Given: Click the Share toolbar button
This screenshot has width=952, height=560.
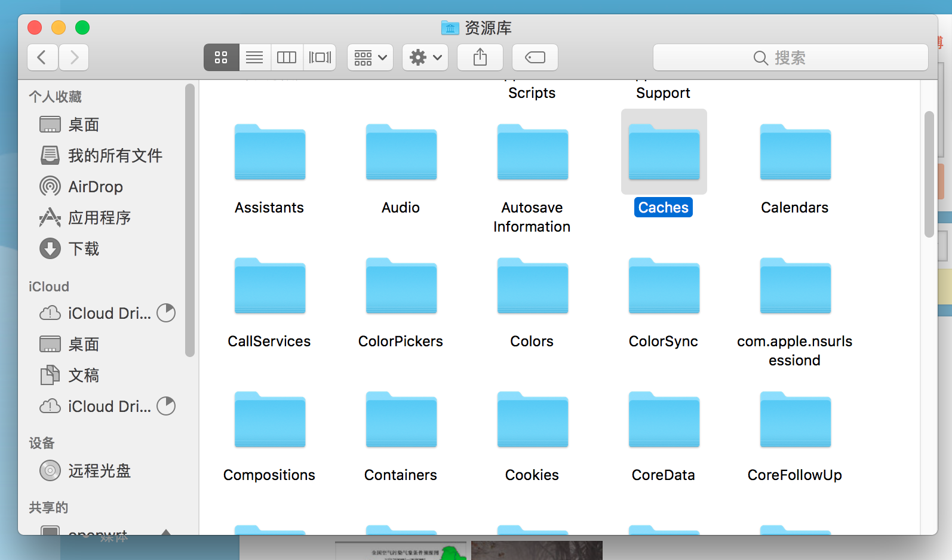Looking at the screenshot, I should (x=480, y=57).
